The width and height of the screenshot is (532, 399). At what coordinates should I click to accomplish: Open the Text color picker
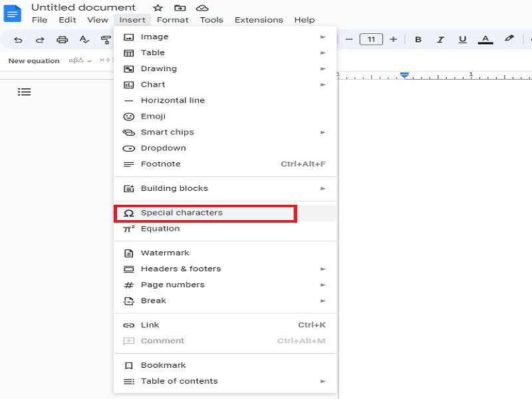tap(486, 39)
